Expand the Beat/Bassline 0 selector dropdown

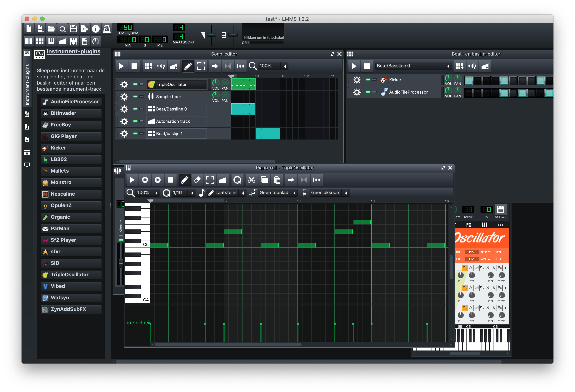(448, 66)
